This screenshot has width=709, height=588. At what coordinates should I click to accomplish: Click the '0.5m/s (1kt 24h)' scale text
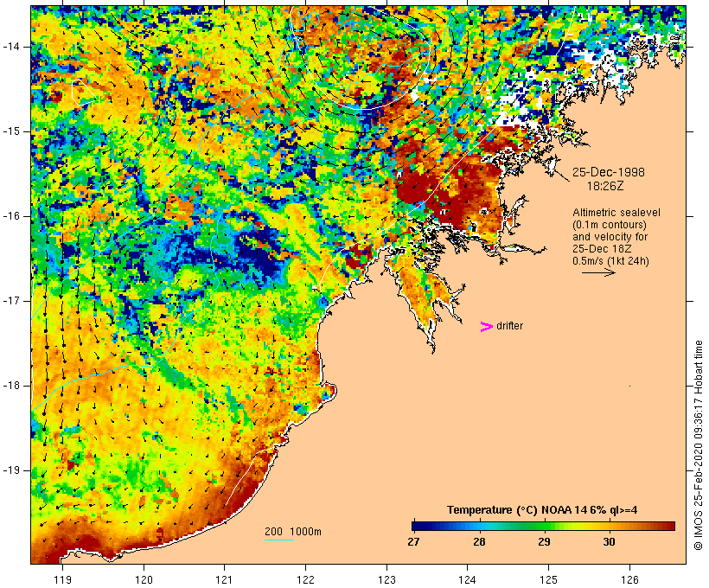coord(610,261)
